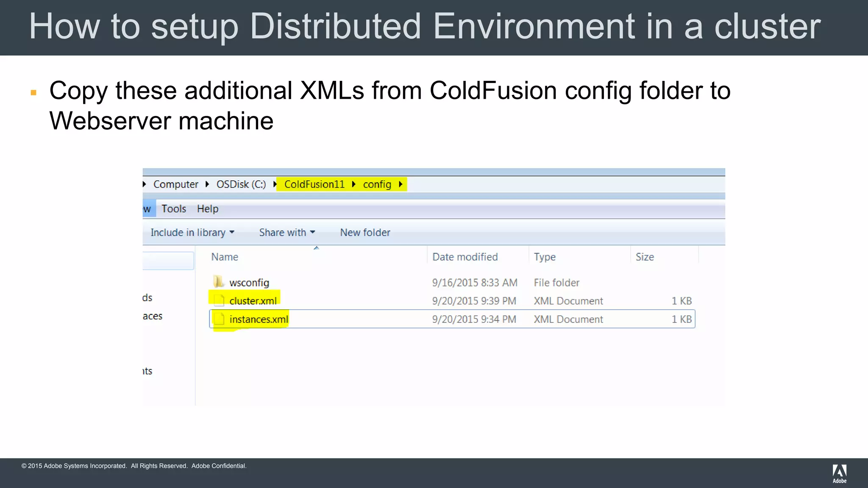Open the Include in library dropdown

(x=192, y=233)
